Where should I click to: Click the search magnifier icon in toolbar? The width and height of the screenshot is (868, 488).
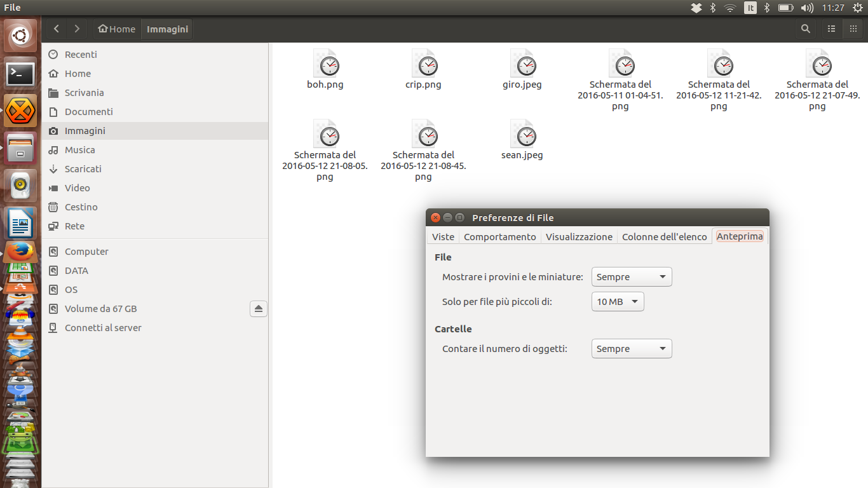coord(805,29)
